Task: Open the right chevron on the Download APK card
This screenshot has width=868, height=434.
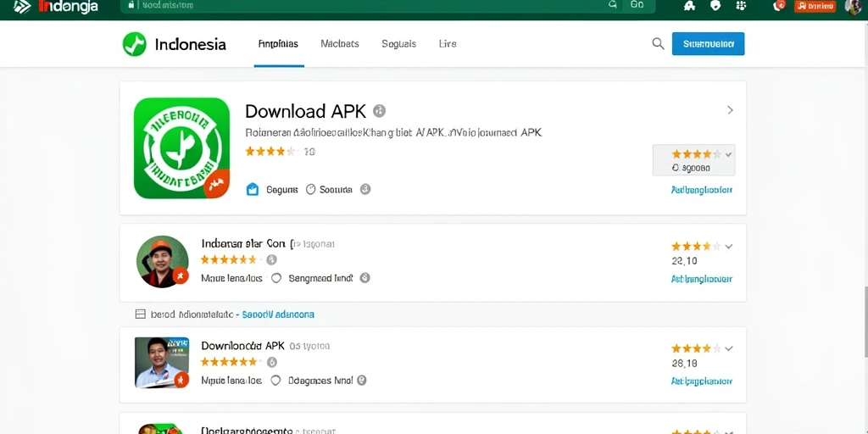Action: pyautogui.click(x=730, y=110)
